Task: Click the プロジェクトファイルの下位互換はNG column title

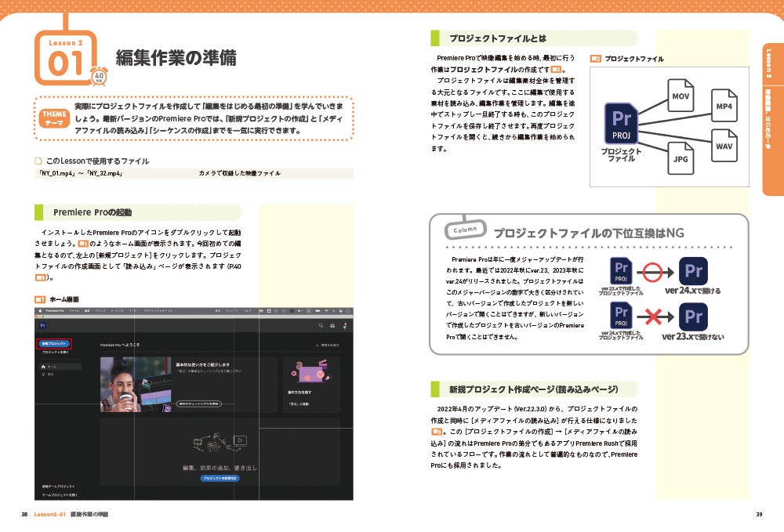Action: point(589,233)
